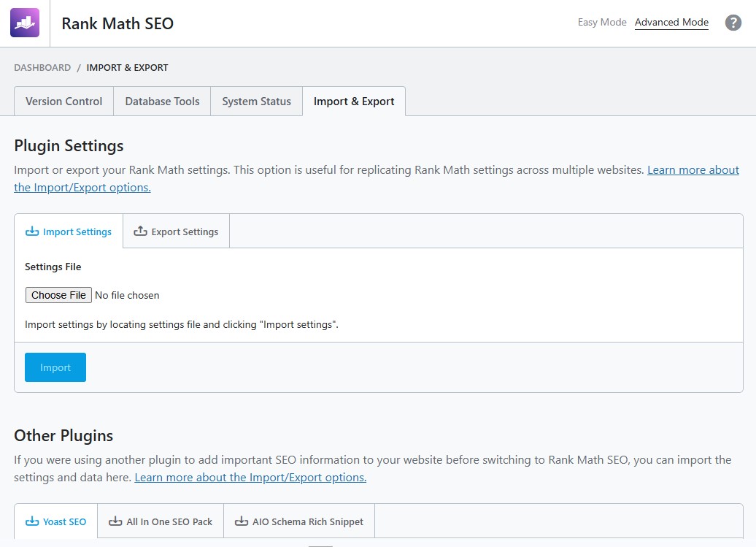Switch to Easy Mode
Image resolution: width=756 pixels, height=547 pixels.
coord(602,22)
